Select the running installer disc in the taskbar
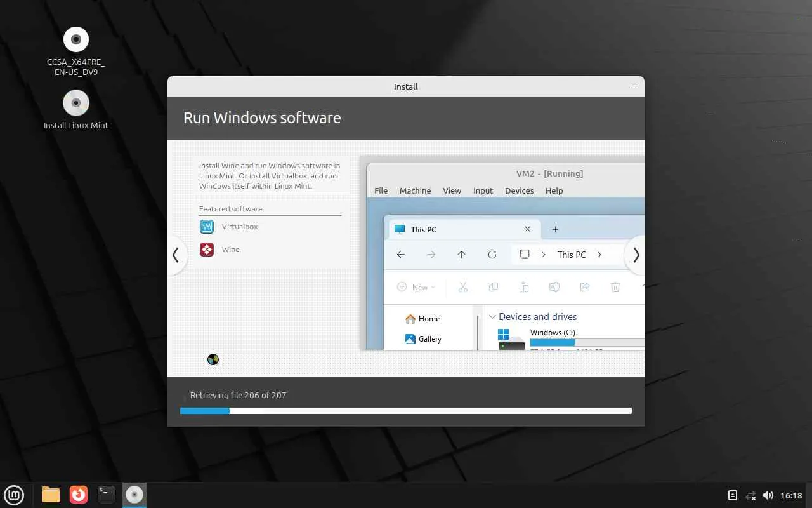Viewport: 812px width, 508px height. (134, 495)
